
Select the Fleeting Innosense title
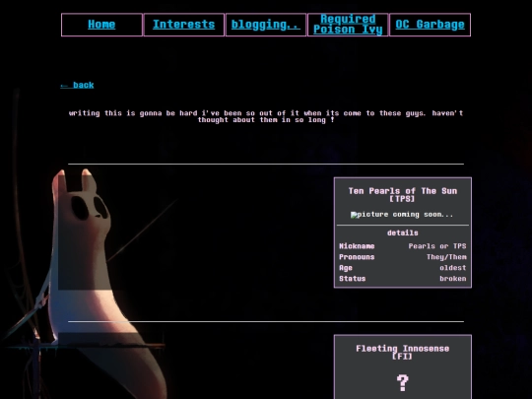tap(403, 349)
